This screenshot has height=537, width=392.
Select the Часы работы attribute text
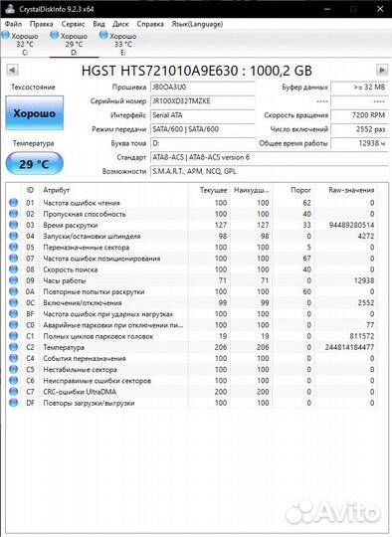pyautogui.click(x=64, y=280)
